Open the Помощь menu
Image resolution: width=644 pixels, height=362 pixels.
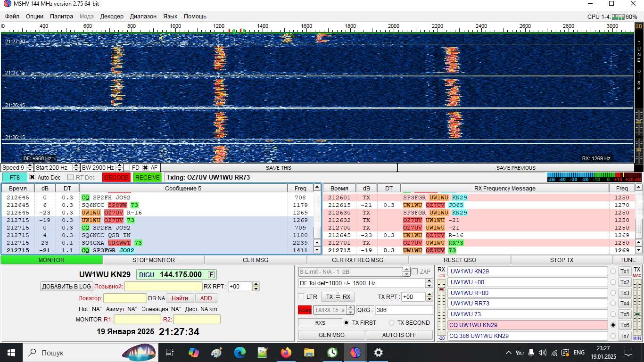click(195, 16)
